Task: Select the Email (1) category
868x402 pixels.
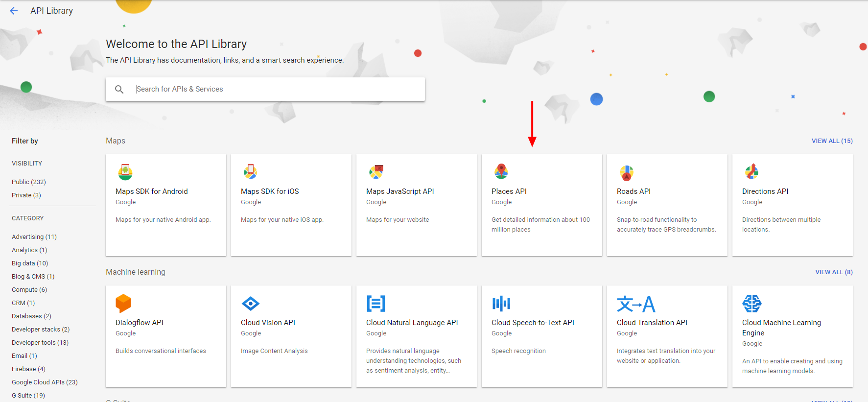Action: pyautogui.click(x=24, y=356)
